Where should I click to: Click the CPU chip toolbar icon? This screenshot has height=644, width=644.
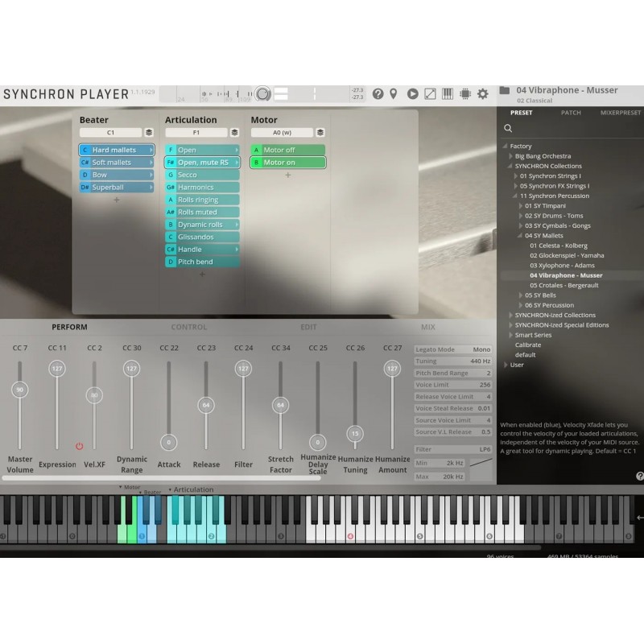click(464, 93)
